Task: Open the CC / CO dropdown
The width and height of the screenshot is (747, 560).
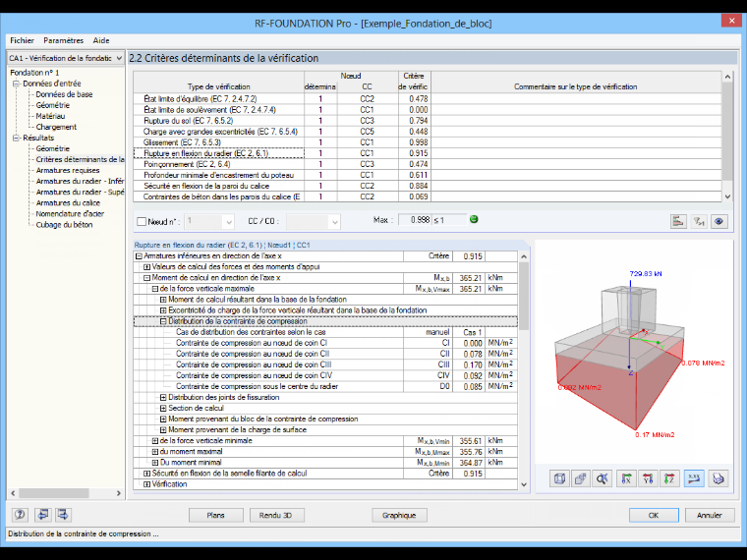Action: click(334, 222)
